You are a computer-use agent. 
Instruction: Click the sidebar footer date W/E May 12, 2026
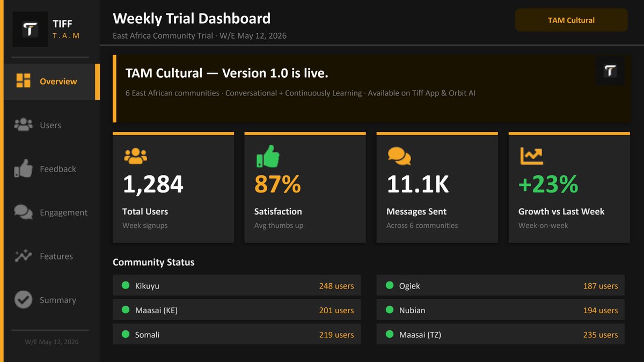click(52, 342)
